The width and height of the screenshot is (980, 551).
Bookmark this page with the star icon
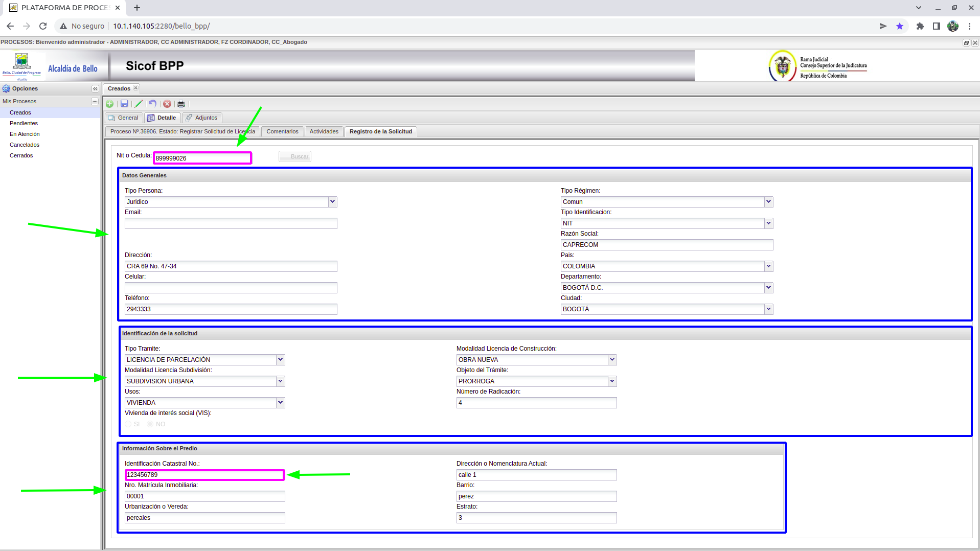[900, 26]
